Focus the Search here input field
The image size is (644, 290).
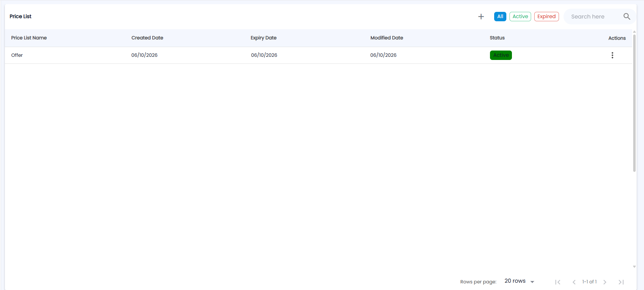(x=595, y=16)
